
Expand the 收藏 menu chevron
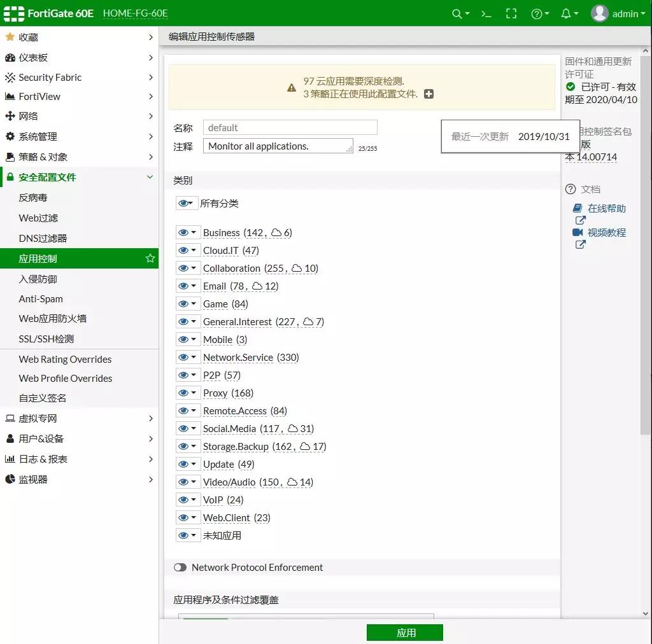tap(150, 37)
